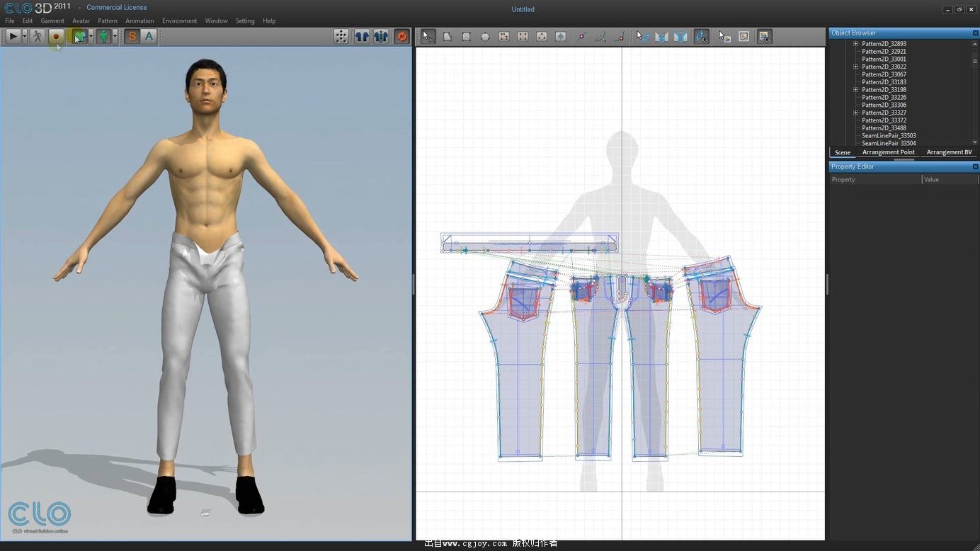The height and width of the screenshot is (551, 980).
Task: Select Pattern2D_32921 in Object Browser
Action: [884, 52]
